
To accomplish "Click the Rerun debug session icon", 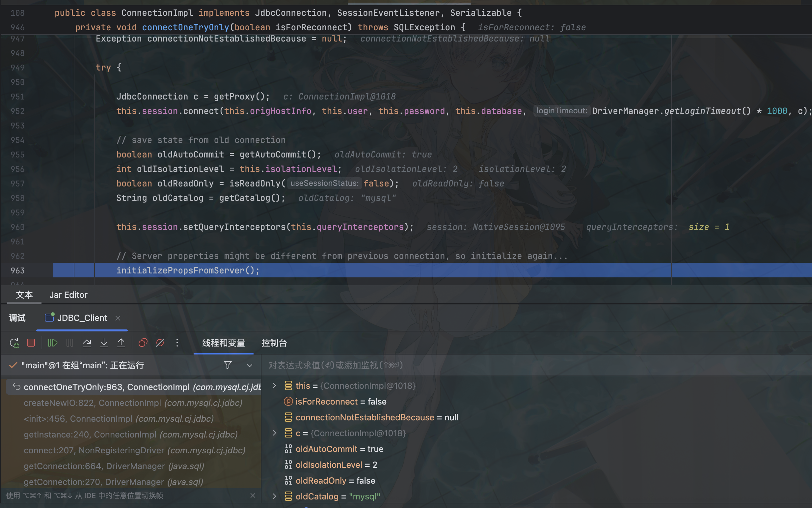I will coord(14,343).
